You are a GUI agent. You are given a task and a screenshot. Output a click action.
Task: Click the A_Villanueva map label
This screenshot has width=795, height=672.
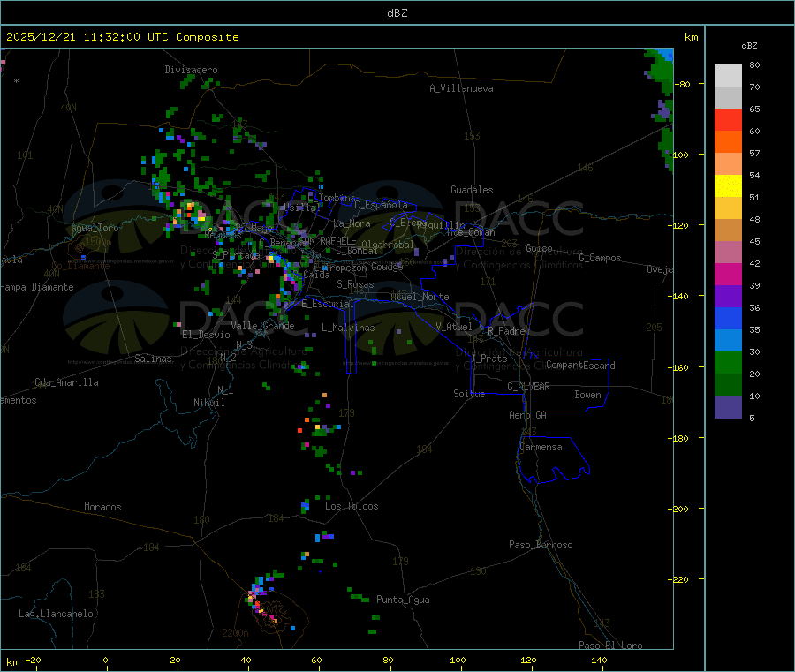[x=461, y=88]
